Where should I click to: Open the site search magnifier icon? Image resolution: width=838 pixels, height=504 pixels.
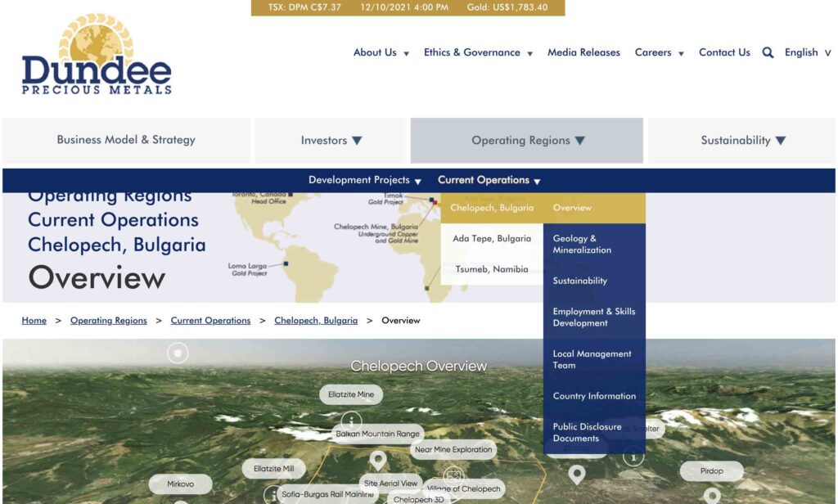768,52
